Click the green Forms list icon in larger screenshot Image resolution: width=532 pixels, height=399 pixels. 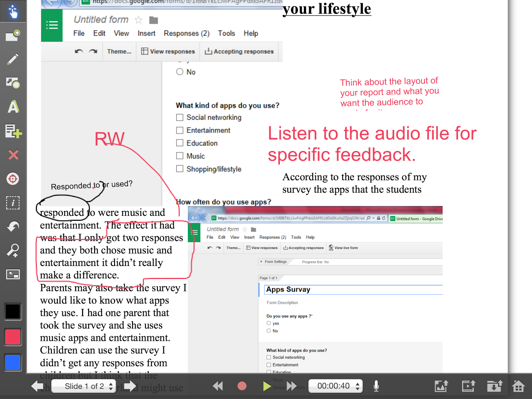tap(52, 25)
